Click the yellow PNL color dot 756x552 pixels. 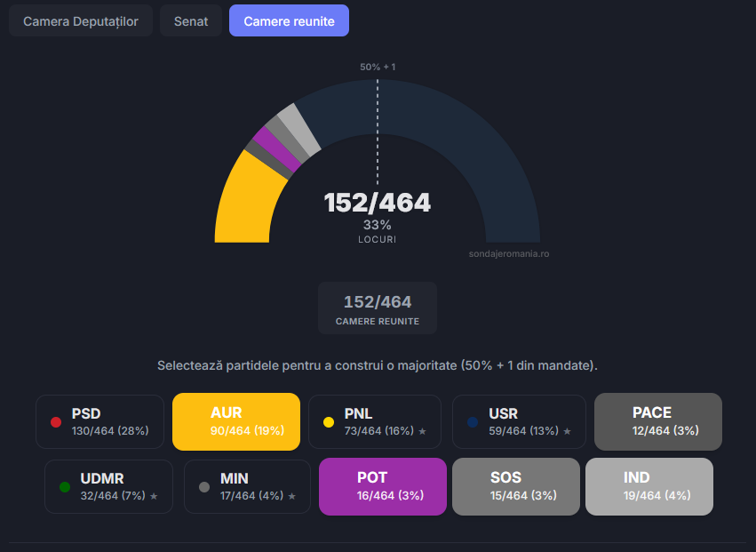[x=329, y=422]
